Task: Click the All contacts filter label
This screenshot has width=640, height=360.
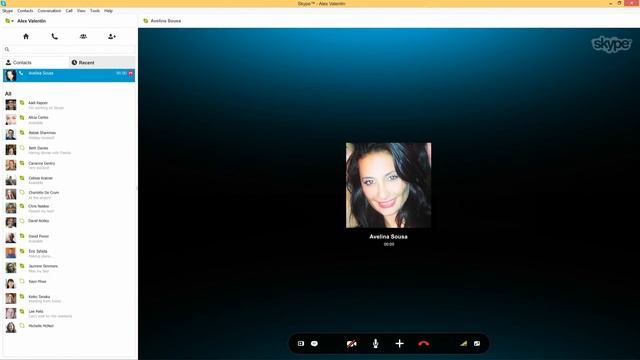Action: [x=8, y=93]
